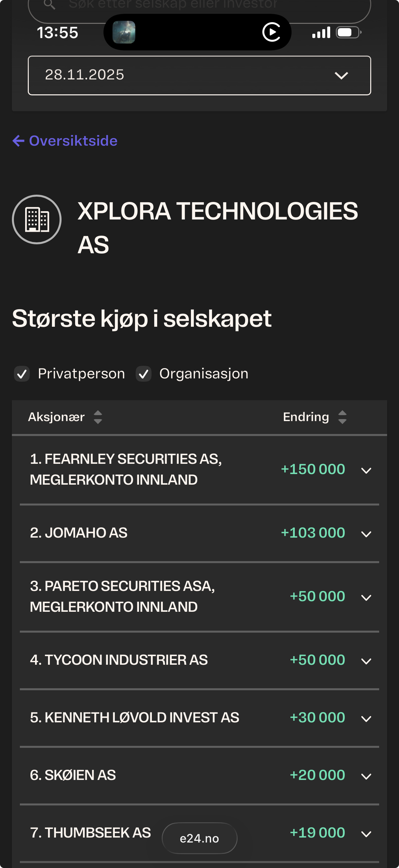Sort by Aksjonær column arrows

98,417
